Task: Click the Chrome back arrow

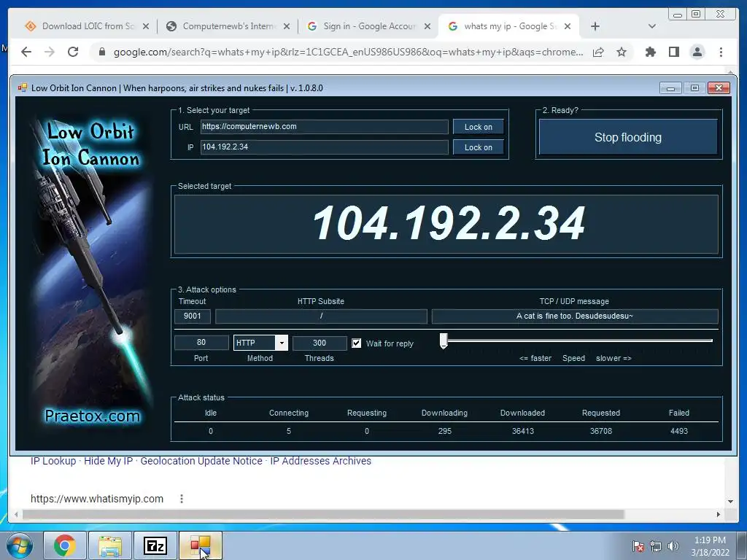Action: tap(26, 52)
